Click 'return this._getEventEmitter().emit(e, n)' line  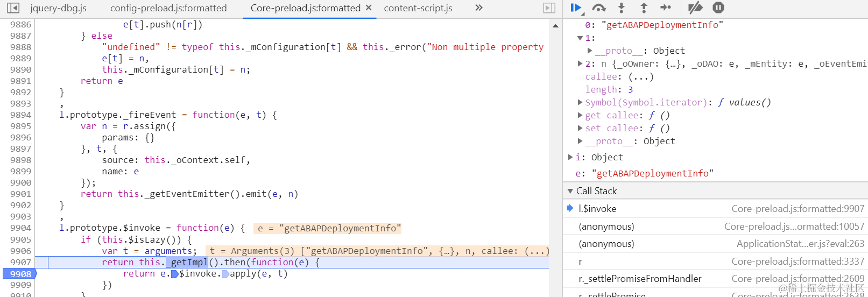coord(189,194)
